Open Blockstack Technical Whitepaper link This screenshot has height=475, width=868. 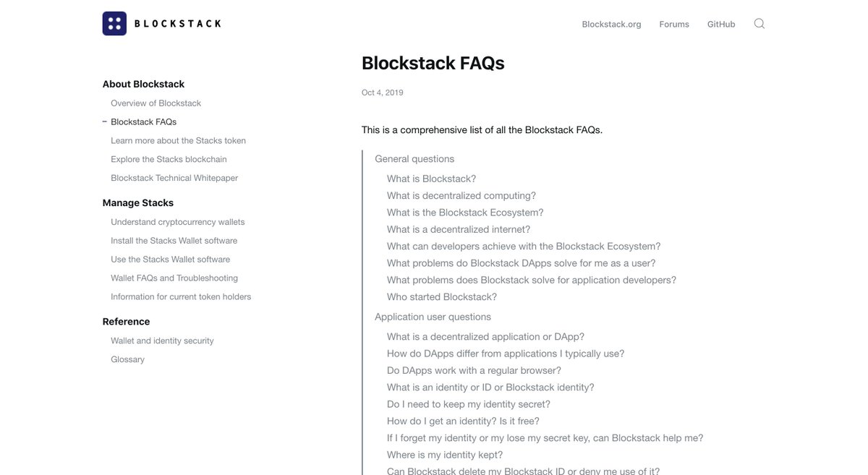[x=174, y=178]
